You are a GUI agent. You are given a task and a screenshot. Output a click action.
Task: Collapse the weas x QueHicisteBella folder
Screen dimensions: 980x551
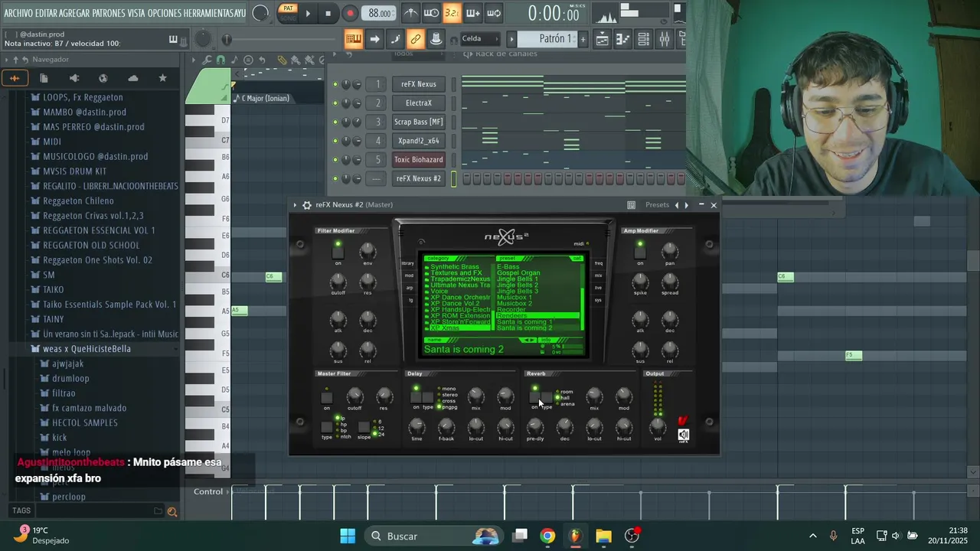click(x=87, y=349)
